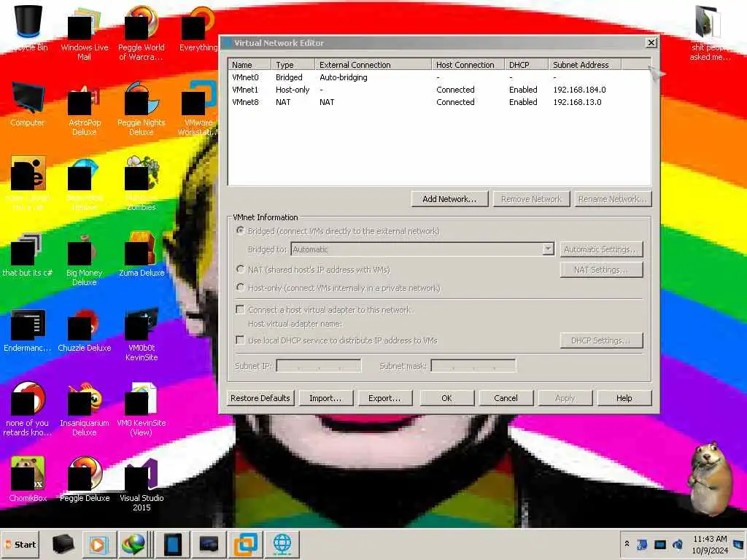Sort by the Type column header
The image size is (747, 560).
tap(293, 64)
